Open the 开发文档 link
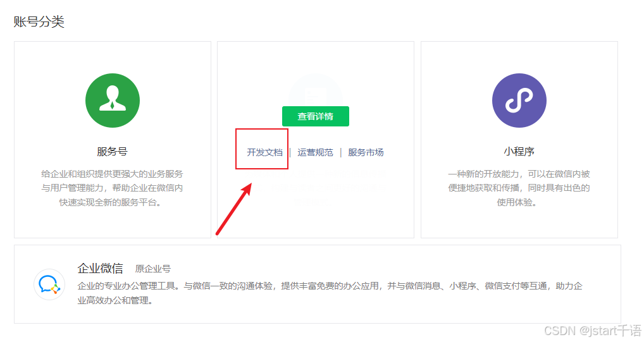Viewport: 644px width, 342px height. [264, 152]
